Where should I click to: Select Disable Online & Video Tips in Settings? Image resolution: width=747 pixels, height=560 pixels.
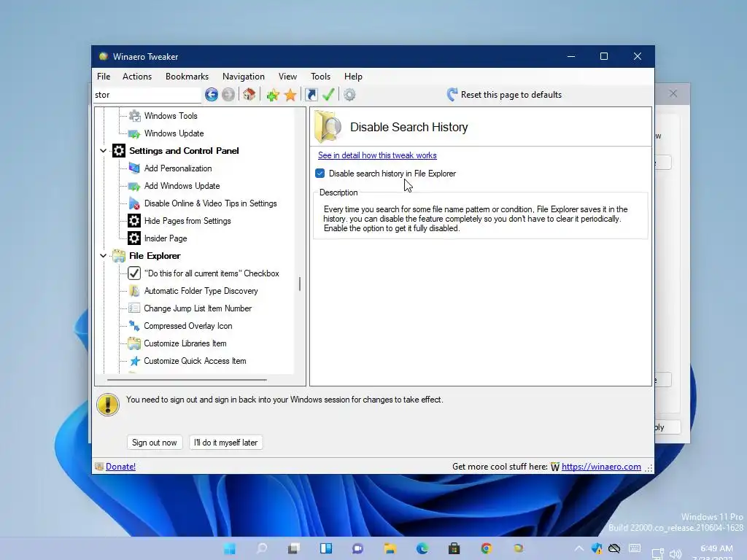click(x=210, y=203)
